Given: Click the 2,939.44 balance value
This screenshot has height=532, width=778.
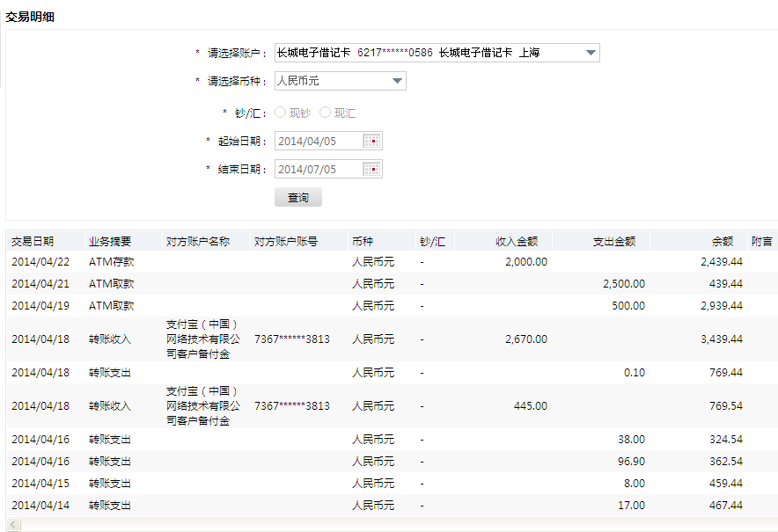Looking at the screenshot, I should [722, 305].
